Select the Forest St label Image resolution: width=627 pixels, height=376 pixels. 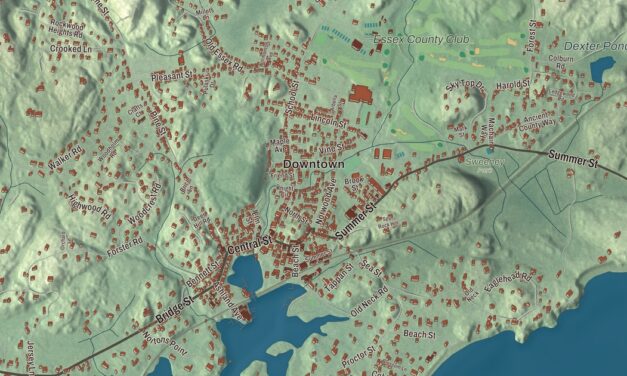pyautogui.click(x=532, y=35)
